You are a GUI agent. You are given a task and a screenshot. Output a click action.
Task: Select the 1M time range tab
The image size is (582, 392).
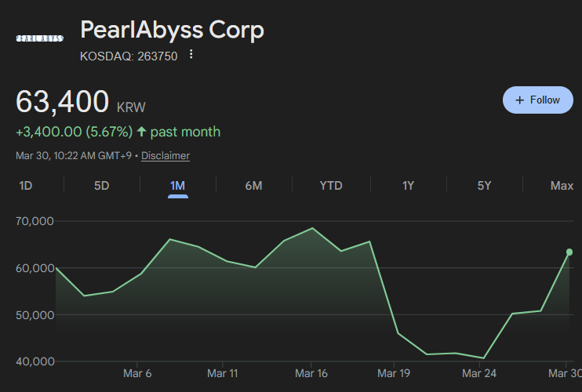(177, 186)
